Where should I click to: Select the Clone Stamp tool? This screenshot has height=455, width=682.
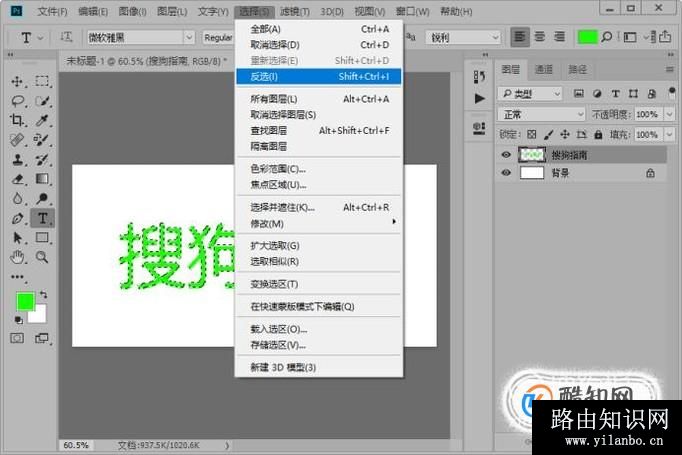pos(17,159)
